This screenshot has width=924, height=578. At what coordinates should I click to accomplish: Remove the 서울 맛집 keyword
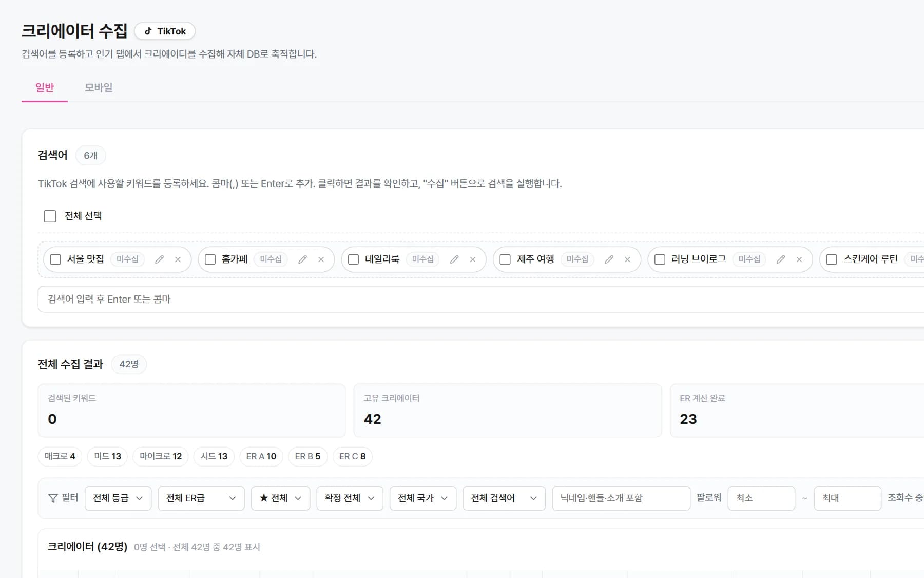click(x=178, y=259)
